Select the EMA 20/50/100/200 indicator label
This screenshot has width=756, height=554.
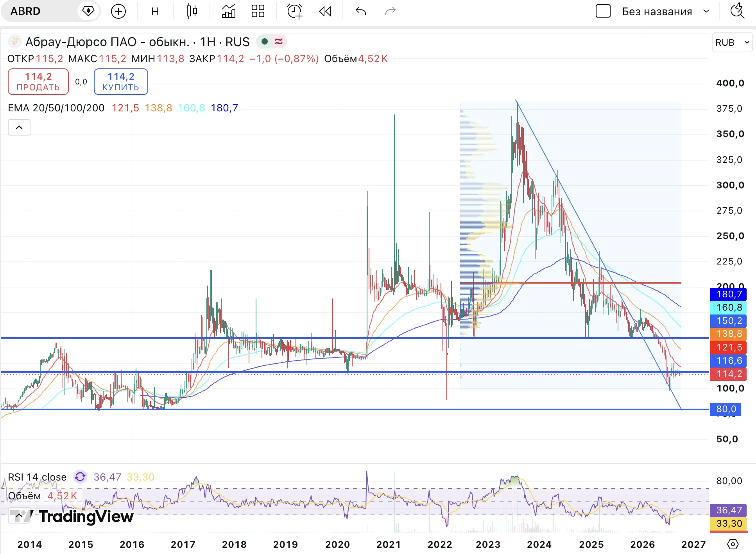click(x=56, y=108)
